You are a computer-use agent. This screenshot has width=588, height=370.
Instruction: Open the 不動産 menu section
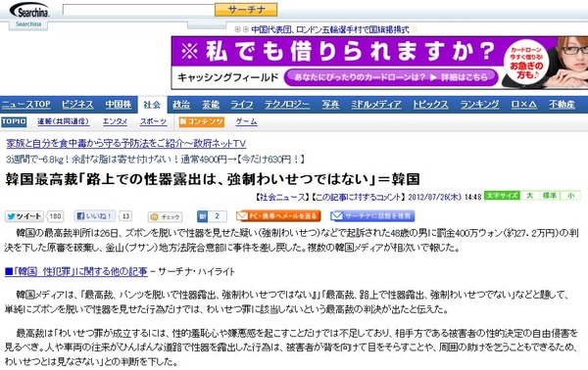pyautogui.click(x=562, y=105)
